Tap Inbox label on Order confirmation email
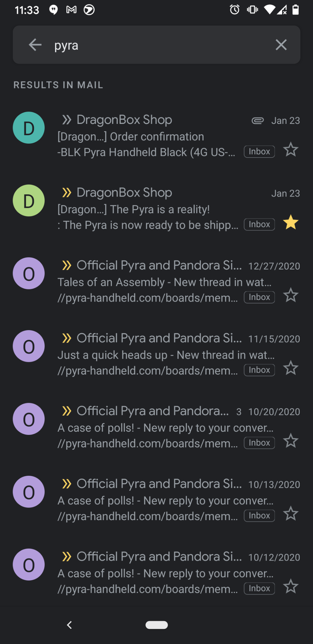Viewport: 313px width, 644px height. 259,152
